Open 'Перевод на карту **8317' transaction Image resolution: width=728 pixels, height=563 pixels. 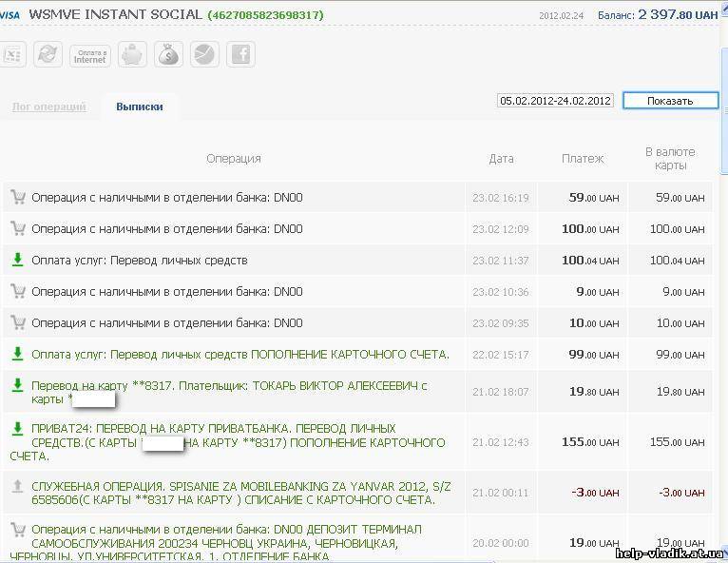228,385
